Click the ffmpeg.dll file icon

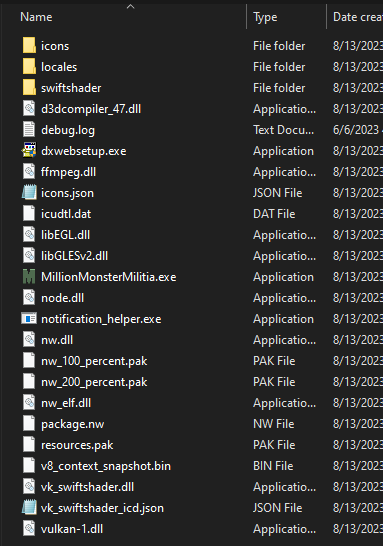tap(29, 171)
